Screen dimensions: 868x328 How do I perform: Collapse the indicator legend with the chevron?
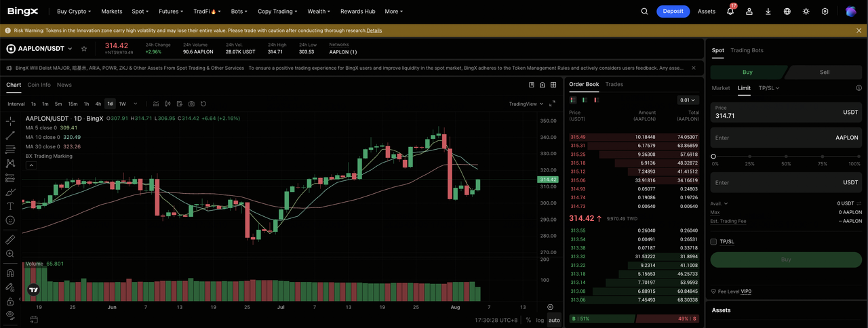coord(30,165)
